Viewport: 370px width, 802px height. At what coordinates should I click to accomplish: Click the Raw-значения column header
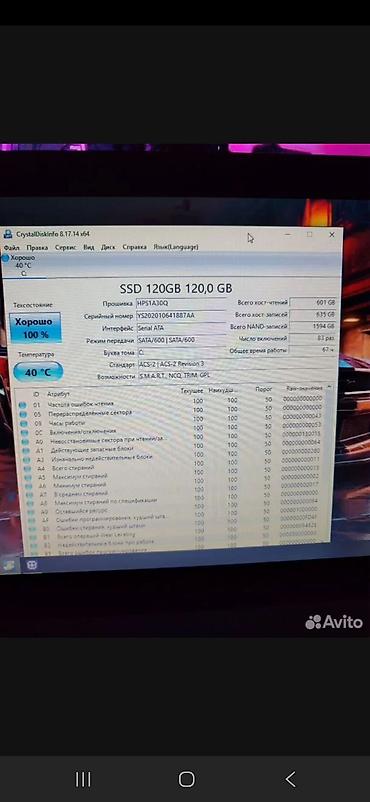coord(304,388)
